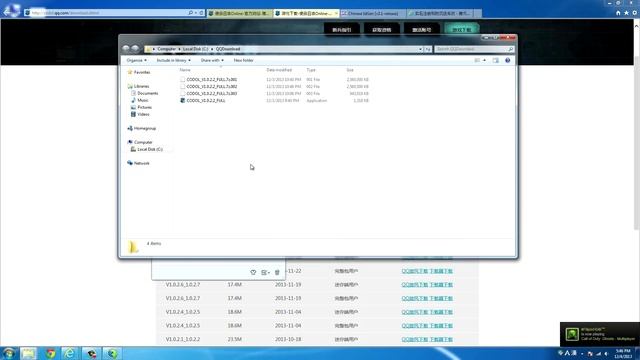Screen dimensions: 640x360
Task: Click the 23.5M size cell
Action: [235, 340]
